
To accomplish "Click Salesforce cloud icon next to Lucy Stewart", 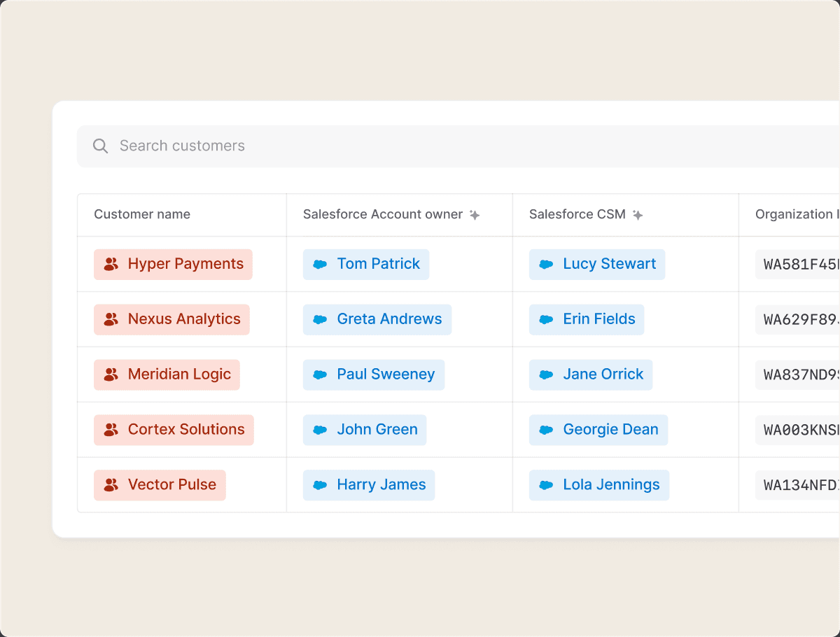I will pyautogui.click(x=546, y=265).
